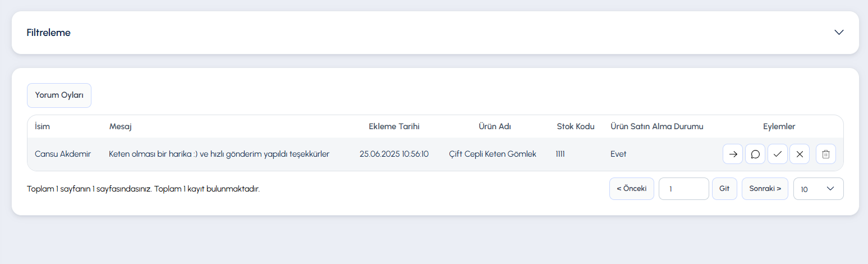Go to next page with Sonraki
This screenshot has height=264, width=868.
point(765,189)
